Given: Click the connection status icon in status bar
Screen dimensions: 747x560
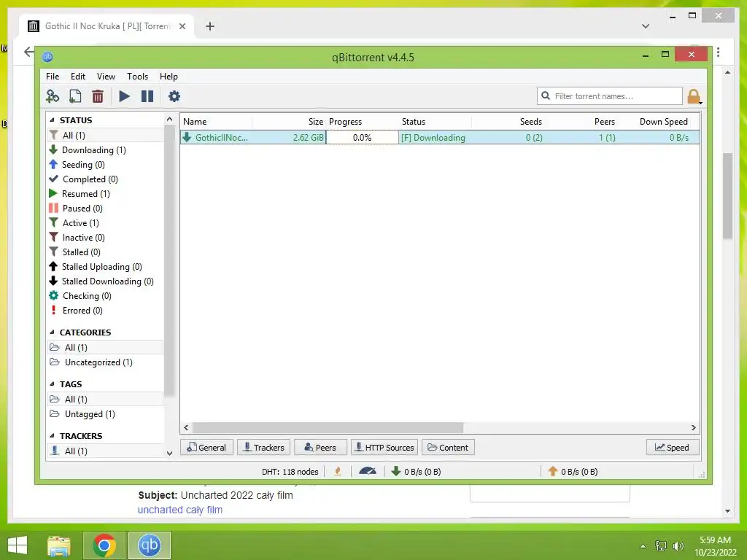Looking at the screenshot, I should pos(338,472).
